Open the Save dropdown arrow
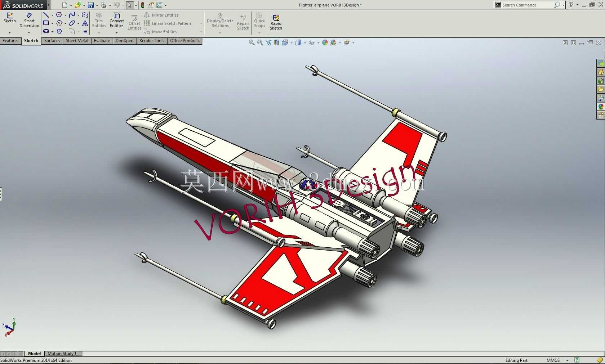This screenshot has height=364, width=605. pos(97,5)
